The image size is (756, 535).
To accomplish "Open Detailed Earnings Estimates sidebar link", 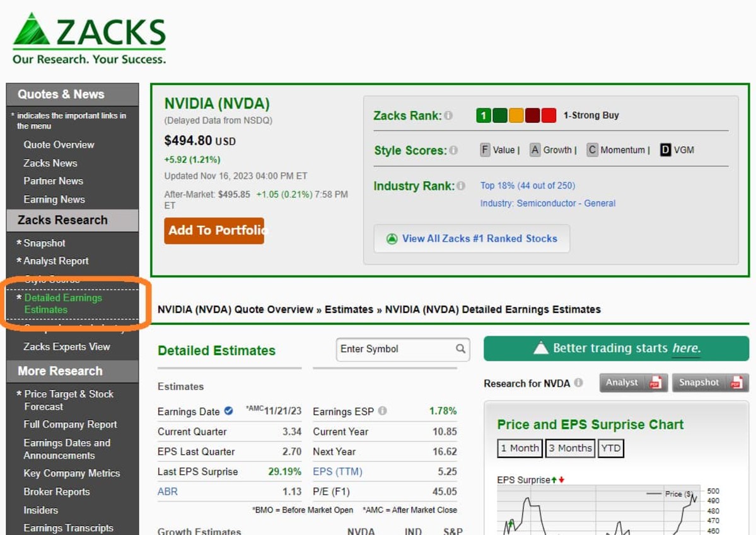I will 63,304.
